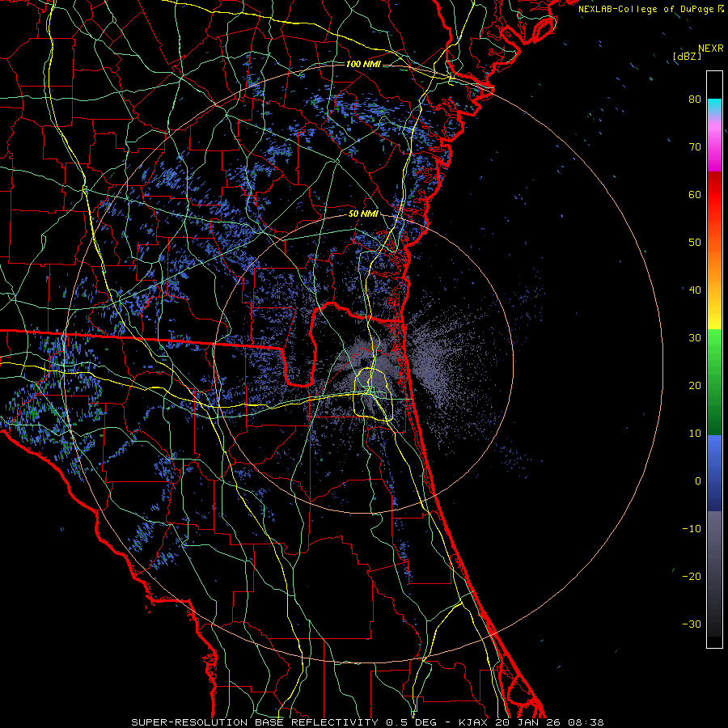This screenshot has height=728, width=728.
Task: Click the blue segment of the color bar
Action: (x=714, y=473)
